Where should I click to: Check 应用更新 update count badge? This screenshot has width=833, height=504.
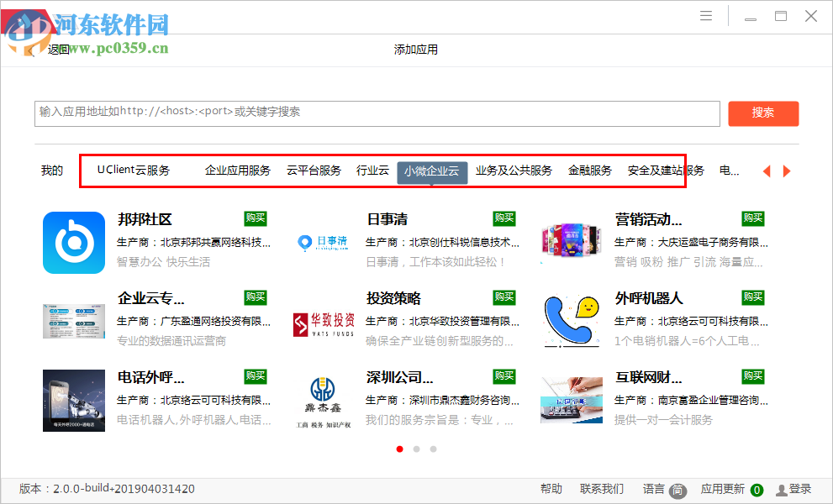click(757, 488)
